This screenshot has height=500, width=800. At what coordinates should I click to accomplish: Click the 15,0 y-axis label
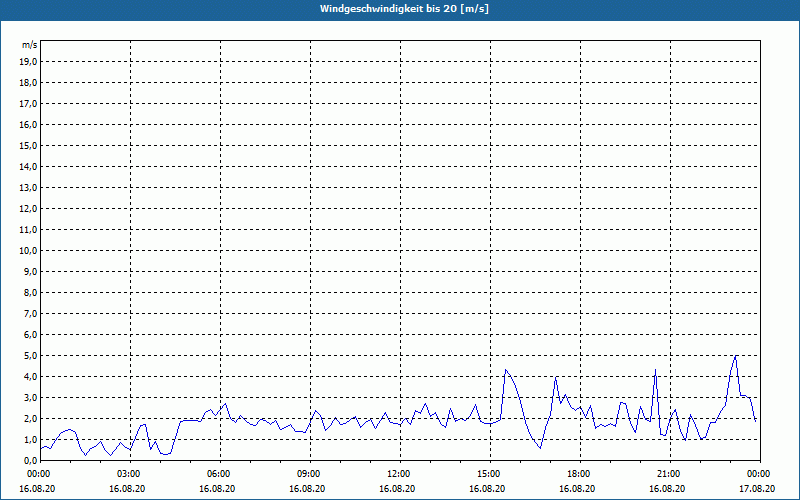point(28,145)
